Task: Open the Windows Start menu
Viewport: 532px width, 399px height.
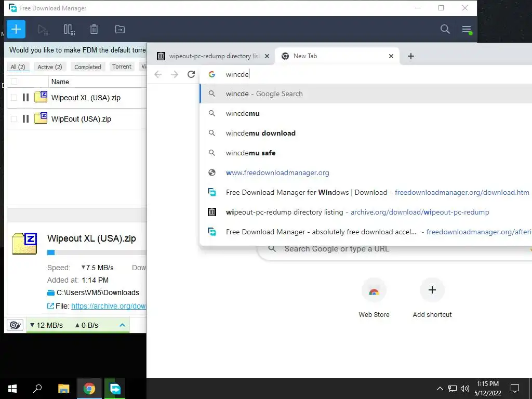Action: [x=12, y=389]
